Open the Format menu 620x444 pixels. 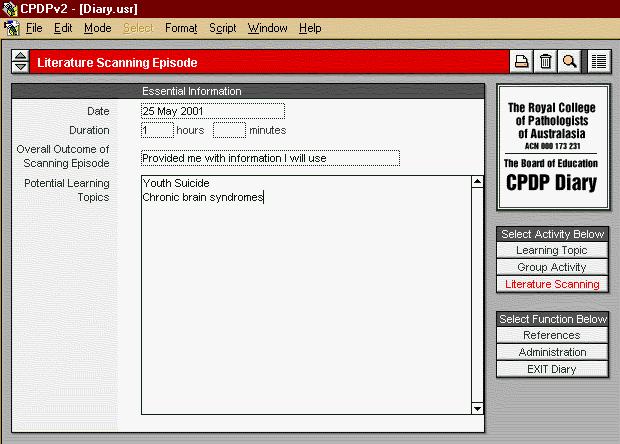click(181, 28)
